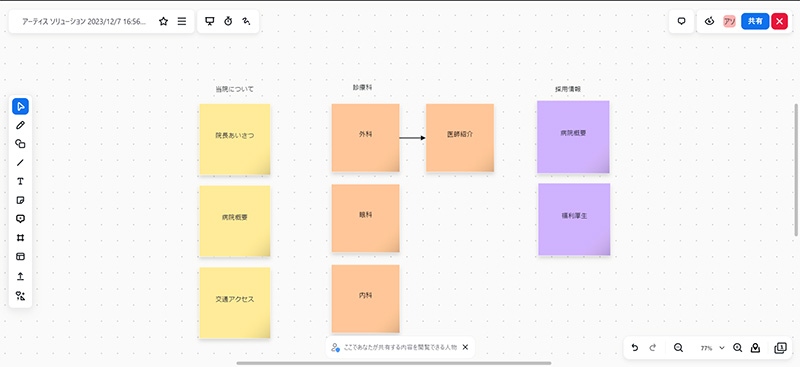Image resolution: width=800 pixels, height=367 pixels.
Task: Activate the text tool
Action: pos(20,182)
